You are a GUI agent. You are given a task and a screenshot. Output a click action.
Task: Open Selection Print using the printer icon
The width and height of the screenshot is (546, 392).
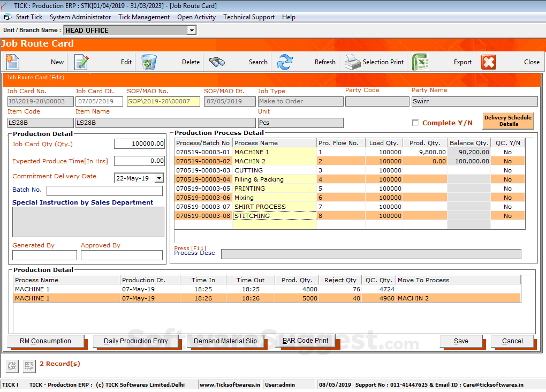pyautogui.click(x=353, y=62)
